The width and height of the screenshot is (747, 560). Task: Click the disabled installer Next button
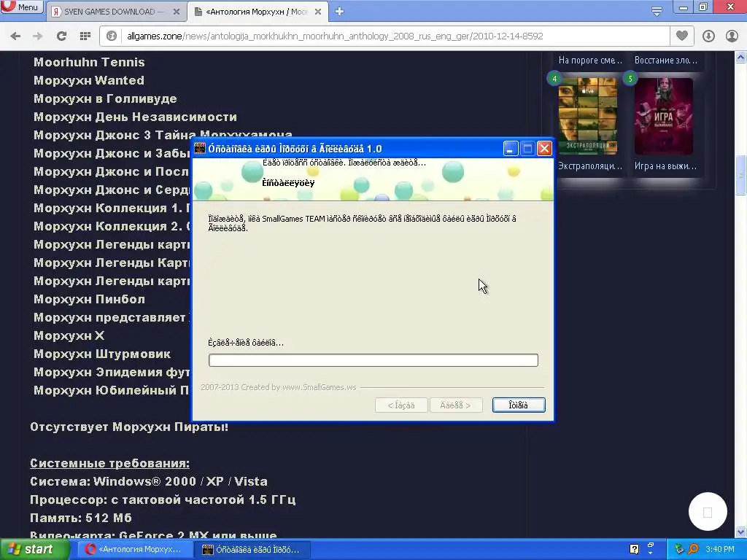[456, 405]
